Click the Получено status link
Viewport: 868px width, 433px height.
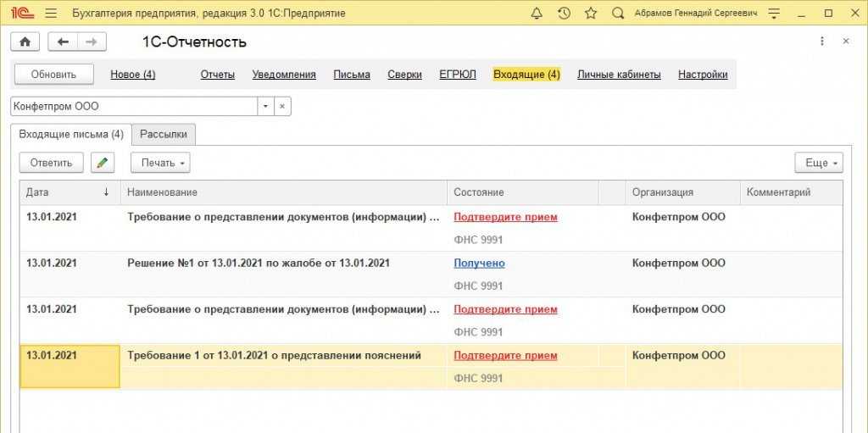[x=479, y=263]
